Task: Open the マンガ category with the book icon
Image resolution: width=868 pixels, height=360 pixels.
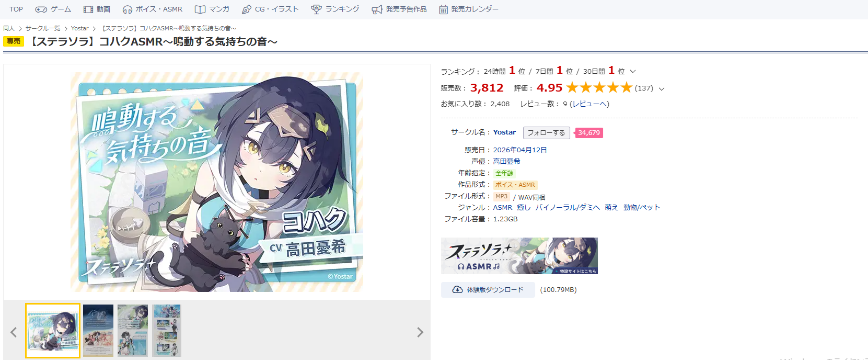Action: click(212, 9)
